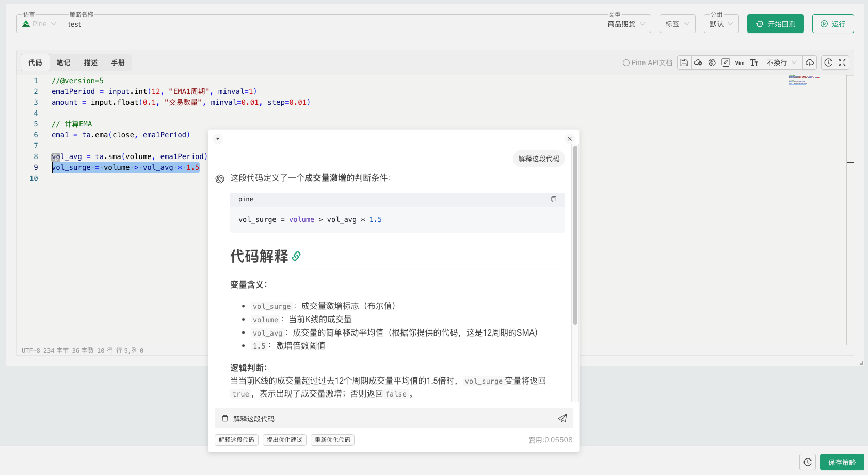
Task: Open edit history with the clock icon
Action: pyautogui.click(x=828, y=62)
